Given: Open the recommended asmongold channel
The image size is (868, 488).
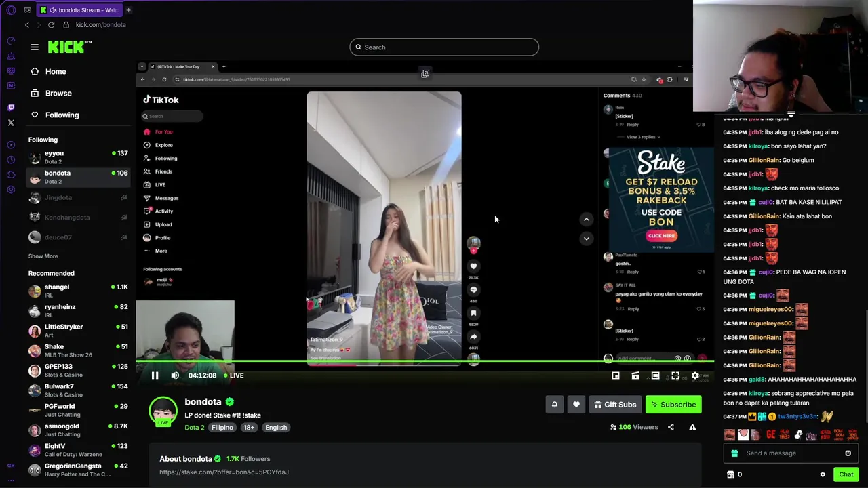Looking at the screenshot, I should click(78, 430).
